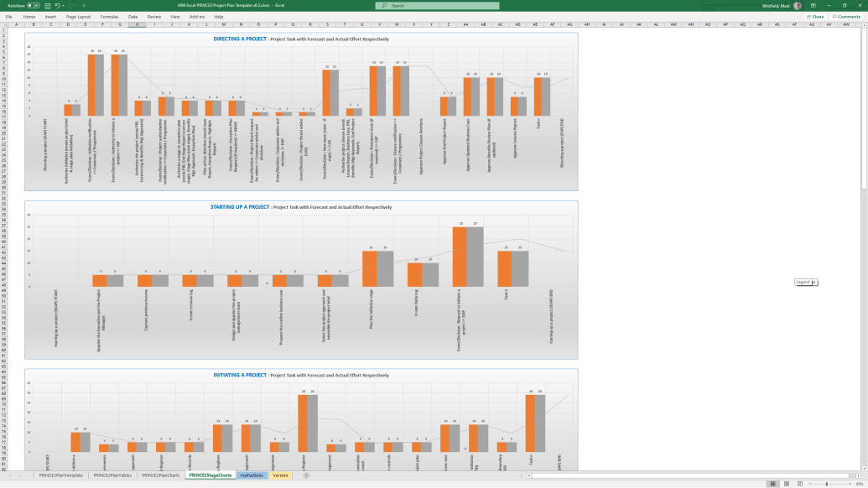The width and height of the screenshot is (868, 488).
Task: Open the Formulas ribbon tab
Action: tap(109, 16)
